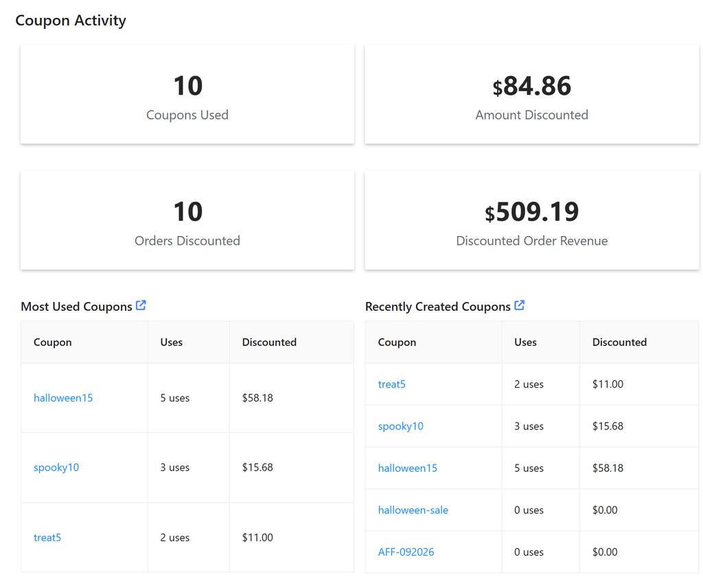The image size is (703, 588).
Task: Click '$58.18' in the Most Used table
Action: 258,398
